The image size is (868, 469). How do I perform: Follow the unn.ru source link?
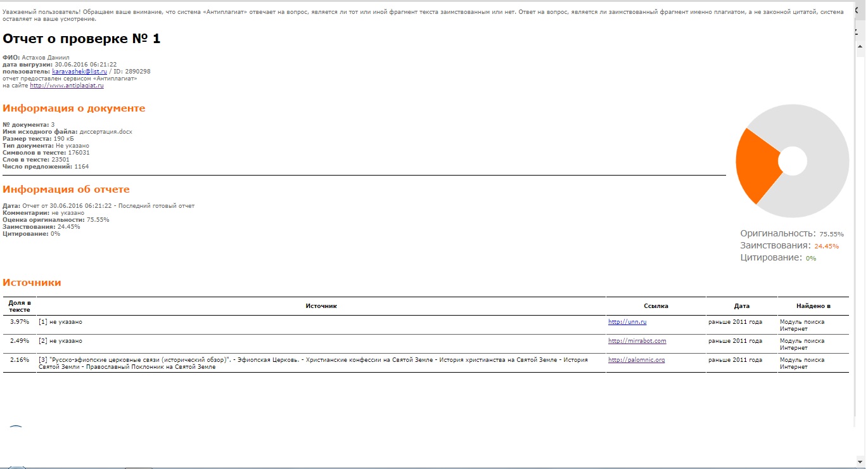click(627, 322)
